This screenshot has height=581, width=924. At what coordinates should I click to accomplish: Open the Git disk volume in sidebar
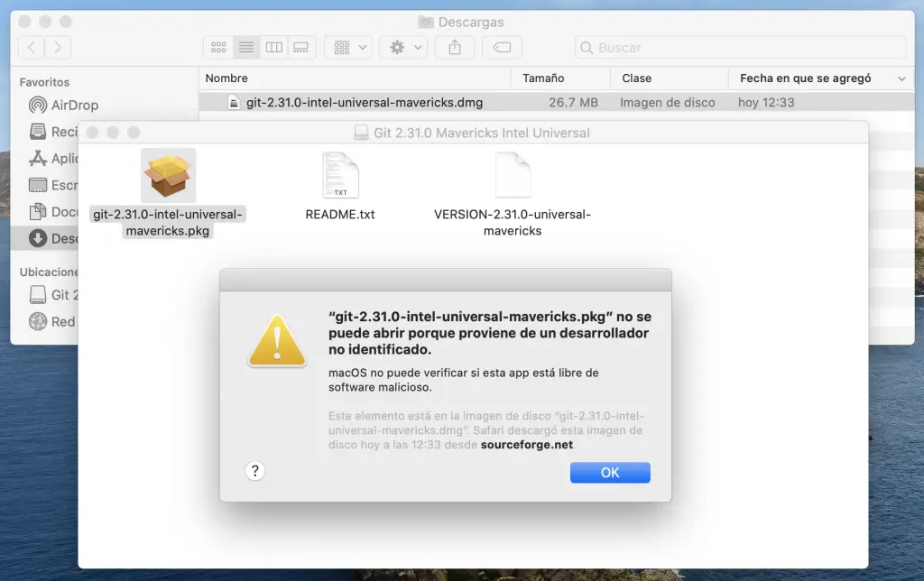pyautogui.click(x=53, y=295)
